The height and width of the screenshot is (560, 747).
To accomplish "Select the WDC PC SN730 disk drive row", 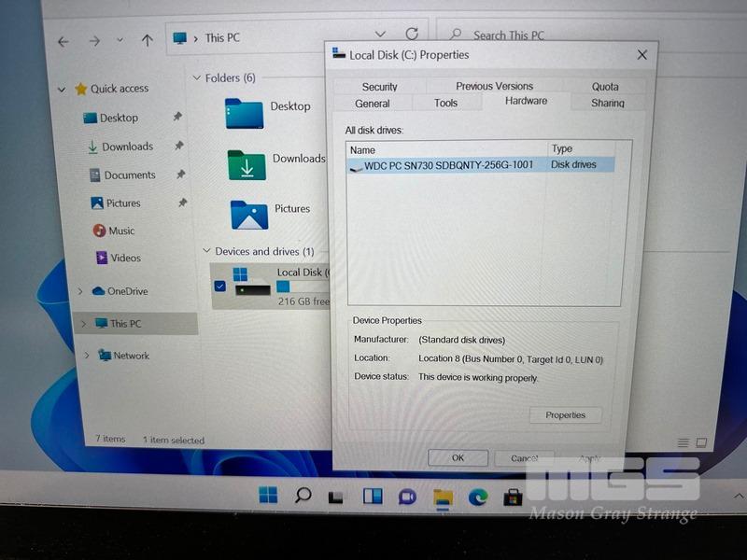I will point(448,165).
